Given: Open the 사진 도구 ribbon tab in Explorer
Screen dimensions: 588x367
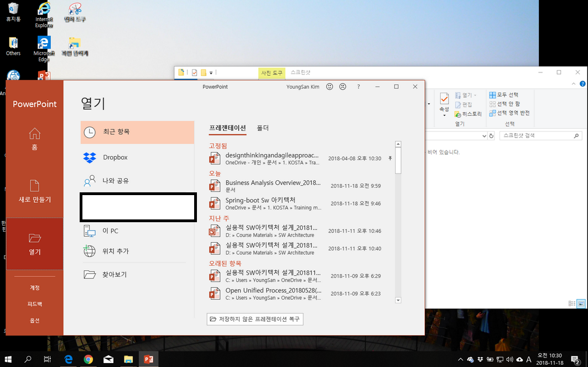Looking at the screenshot, I should (x=272, y=73).
